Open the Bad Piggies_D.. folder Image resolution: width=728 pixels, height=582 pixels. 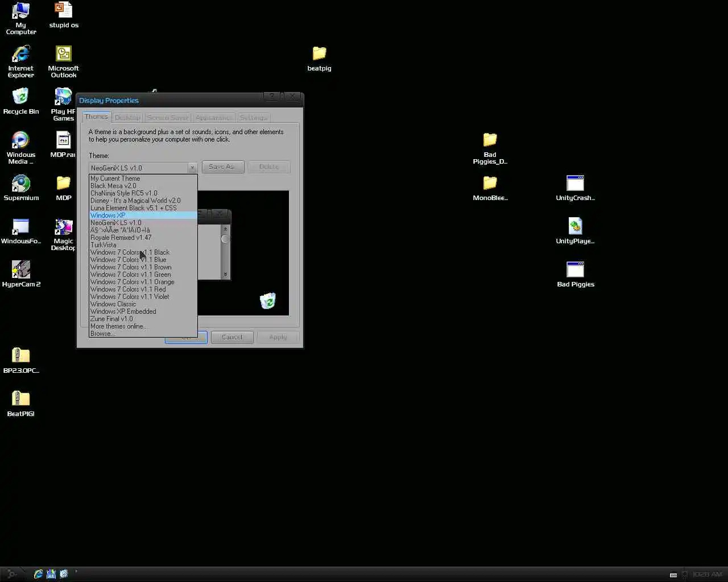pyautogui.click(x=490, y=148)
